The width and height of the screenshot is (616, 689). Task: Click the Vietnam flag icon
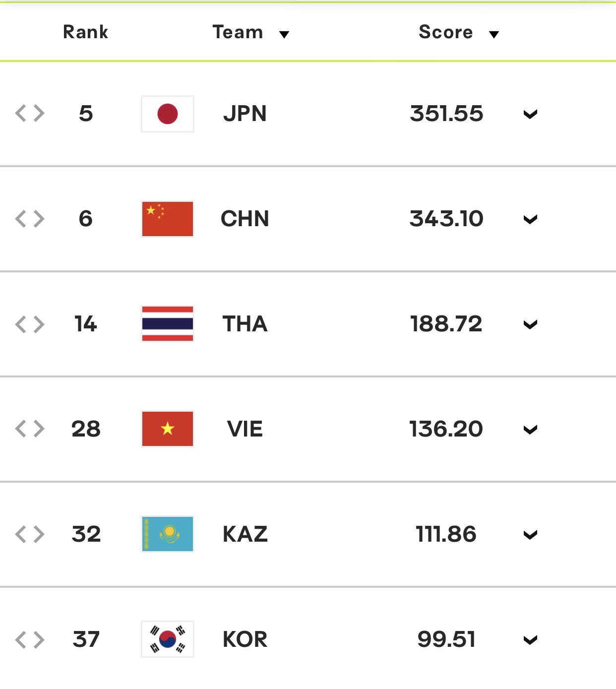[x=168, y=429]
